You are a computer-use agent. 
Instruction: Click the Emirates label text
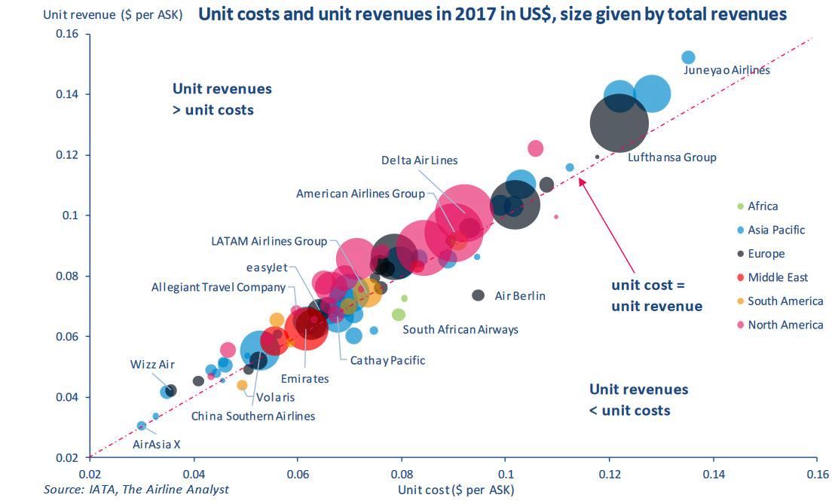point(304,378)
